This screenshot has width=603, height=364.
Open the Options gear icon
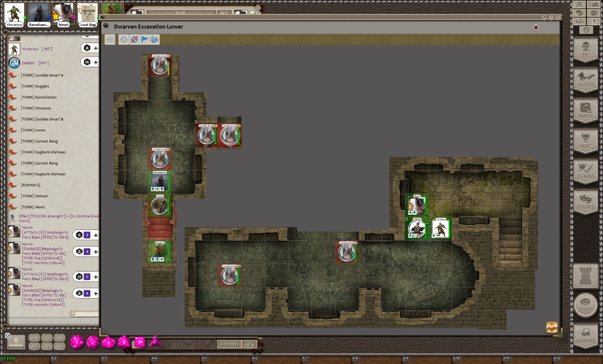[x=586, y=30]
